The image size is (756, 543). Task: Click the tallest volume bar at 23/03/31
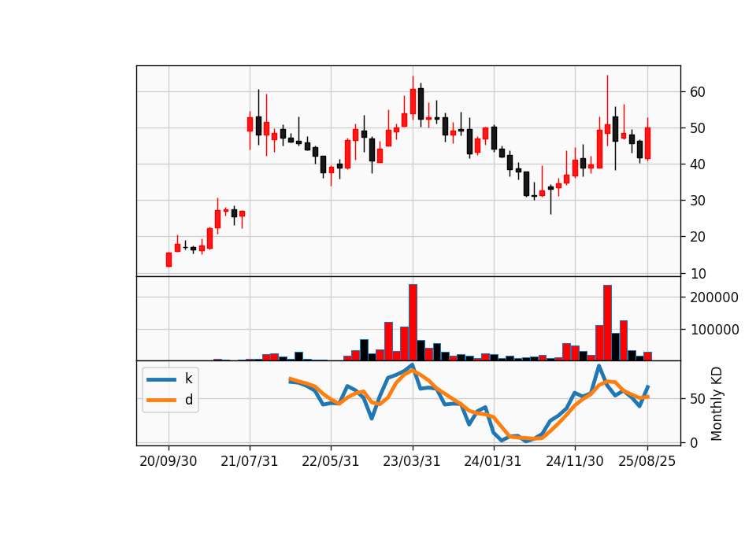pyautogui.click(x=413, y=323)
